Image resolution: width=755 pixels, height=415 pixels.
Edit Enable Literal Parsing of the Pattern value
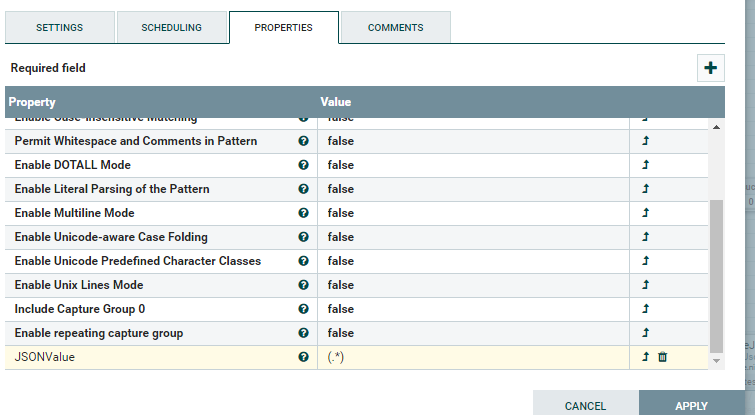click(472, 189)
